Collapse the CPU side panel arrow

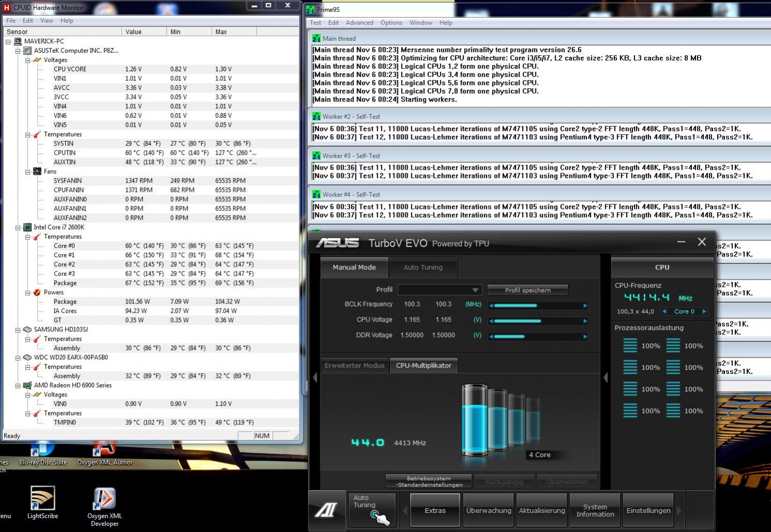(x=605, y=377)
